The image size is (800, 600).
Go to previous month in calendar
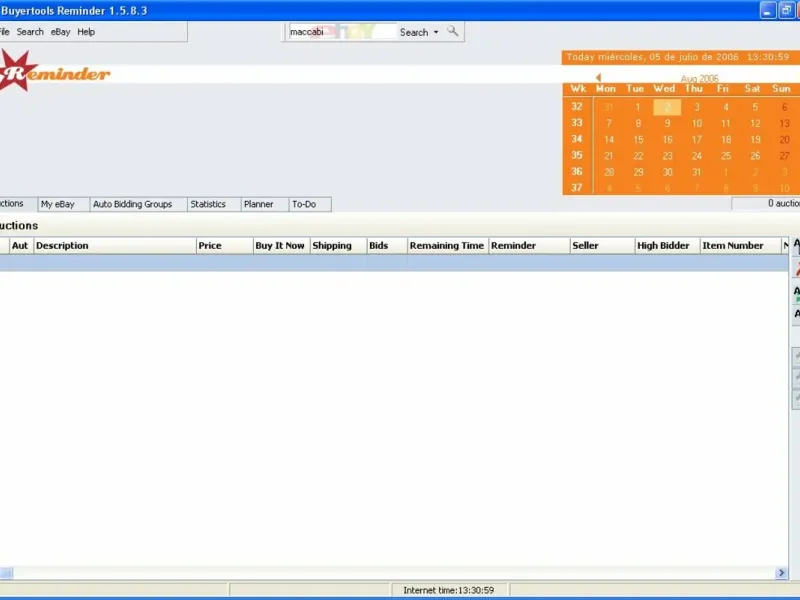(x=598, y=78)
